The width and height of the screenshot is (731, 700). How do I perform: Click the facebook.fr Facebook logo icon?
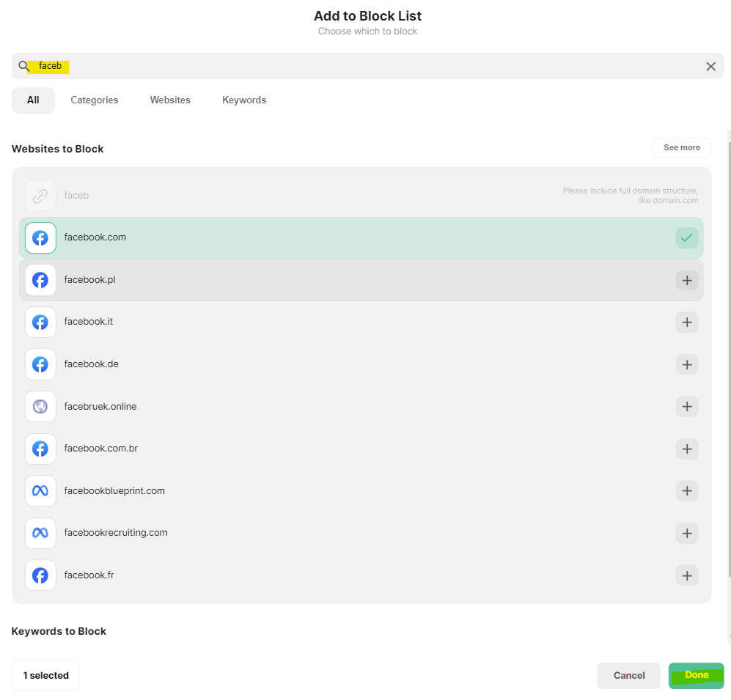pos(40,575)
